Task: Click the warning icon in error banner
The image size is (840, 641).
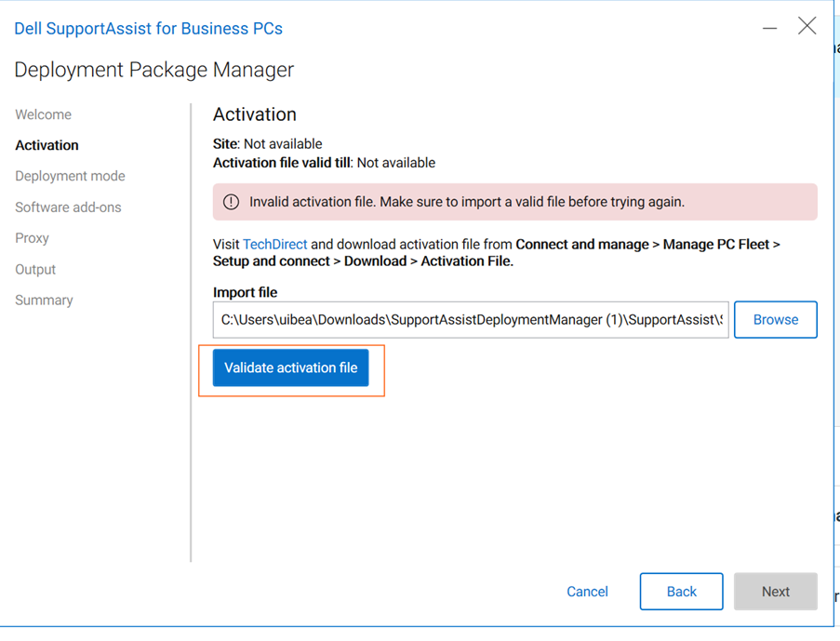Action: pos(230,202)
